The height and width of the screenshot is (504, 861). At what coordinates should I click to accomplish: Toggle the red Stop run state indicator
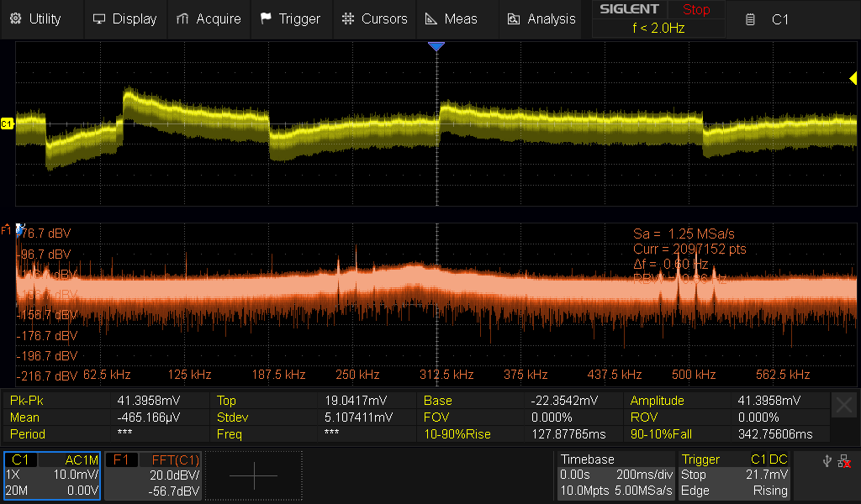coord(695,10)
